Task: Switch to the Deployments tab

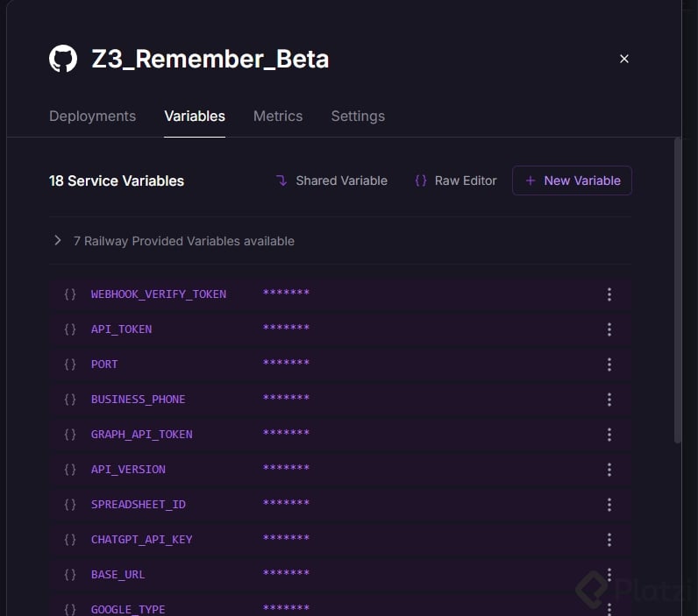Action: (92, 116)
